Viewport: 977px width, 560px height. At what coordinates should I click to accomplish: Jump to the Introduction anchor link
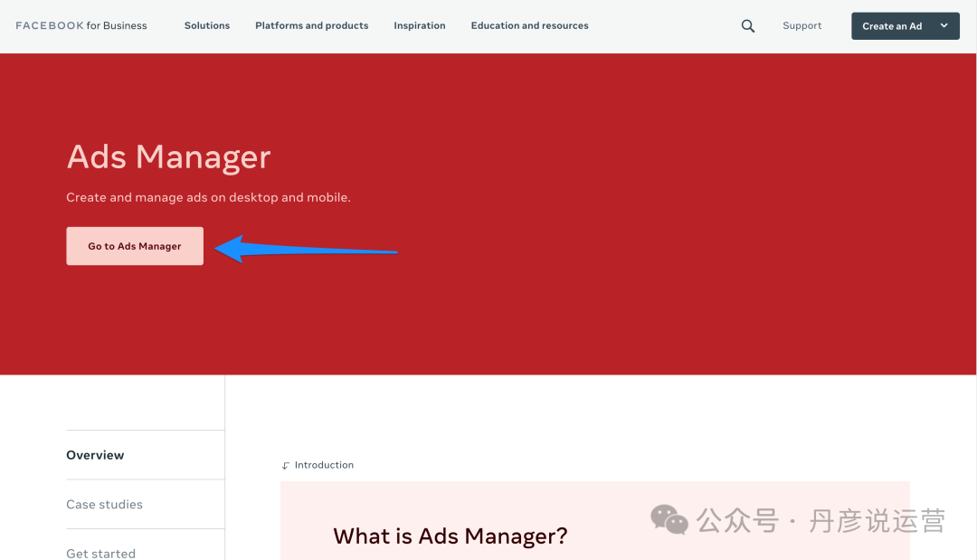tap(324, 465)
